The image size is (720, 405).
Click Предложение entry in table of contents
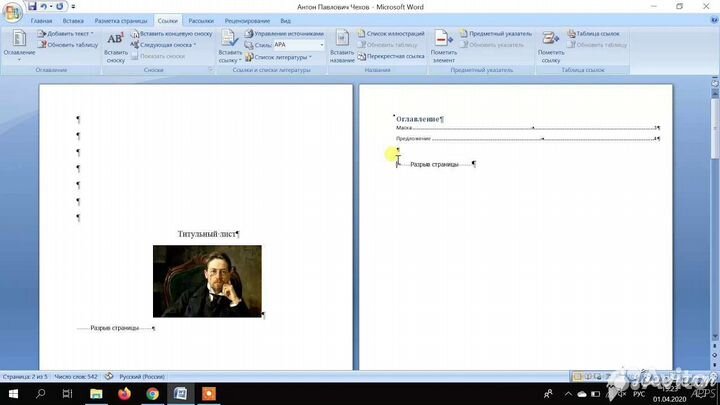(413, 138)
